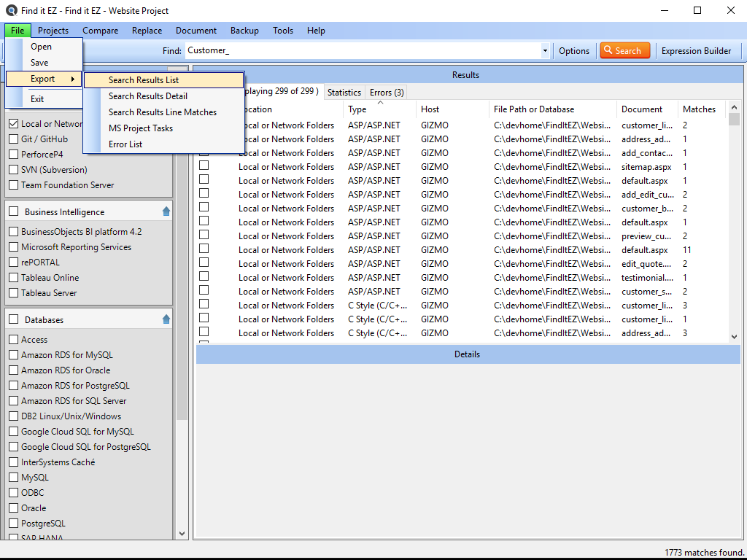Tick the Tableau Online checkbox

pyautogui.click(x=14, y=278)
